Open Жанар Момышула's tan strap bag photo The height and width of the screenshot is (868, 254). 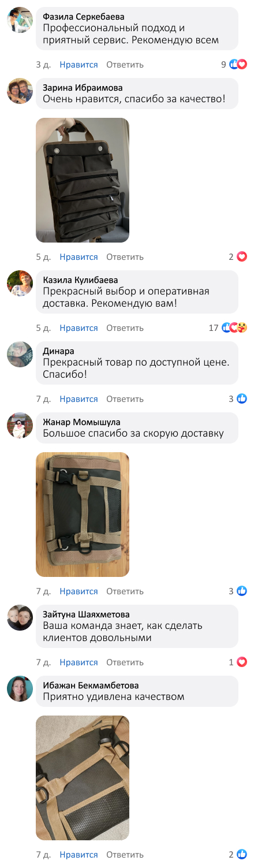point(83,515)
